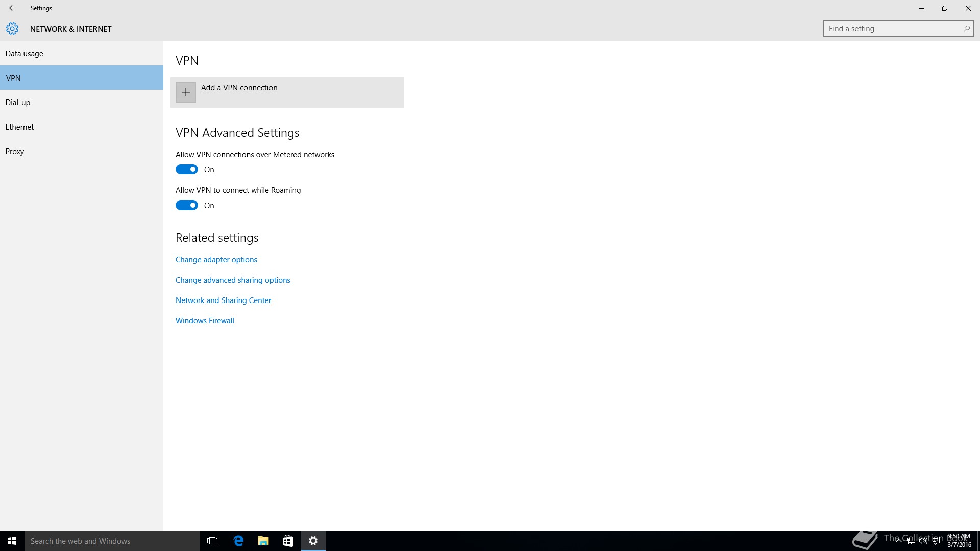Viewport: 980px width, 551px height.
Task: Open the Start menu
Action: (x=12, y=541)
